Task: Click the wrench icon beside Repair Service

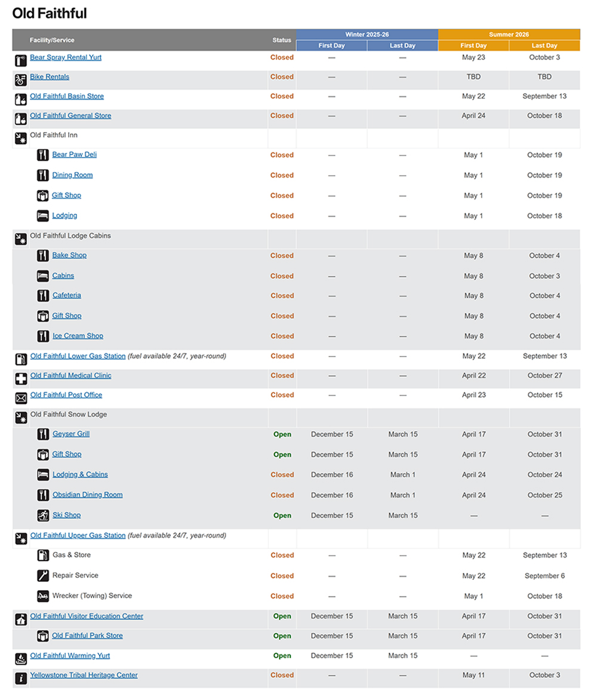Action: 42,576
